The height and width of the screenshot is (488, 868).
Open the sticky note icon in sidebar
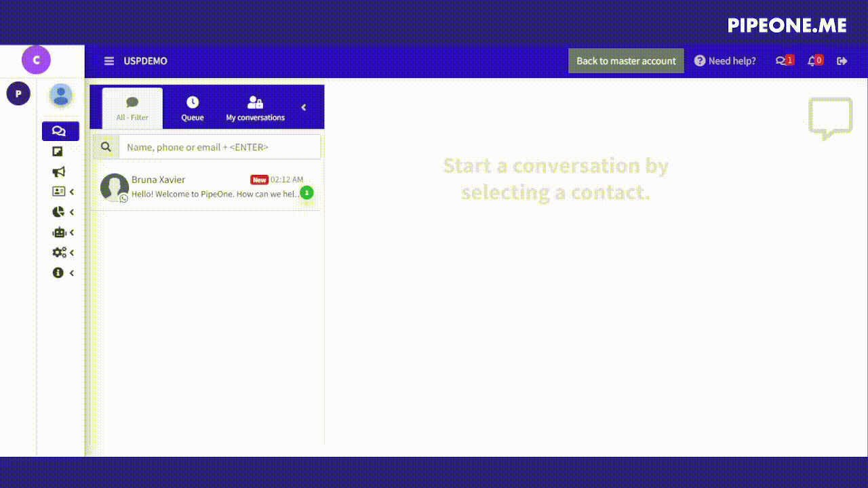(x=58, y=152)
